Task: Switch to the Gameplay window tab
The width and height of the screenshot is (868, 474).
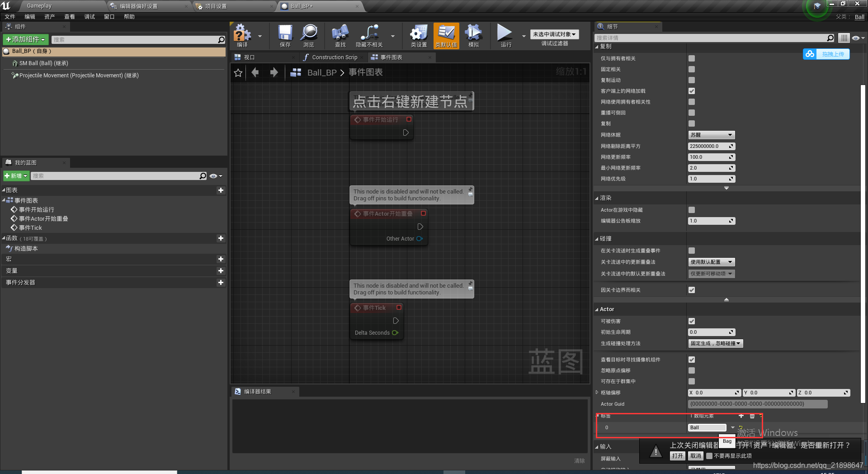Action: coord(39,6)
